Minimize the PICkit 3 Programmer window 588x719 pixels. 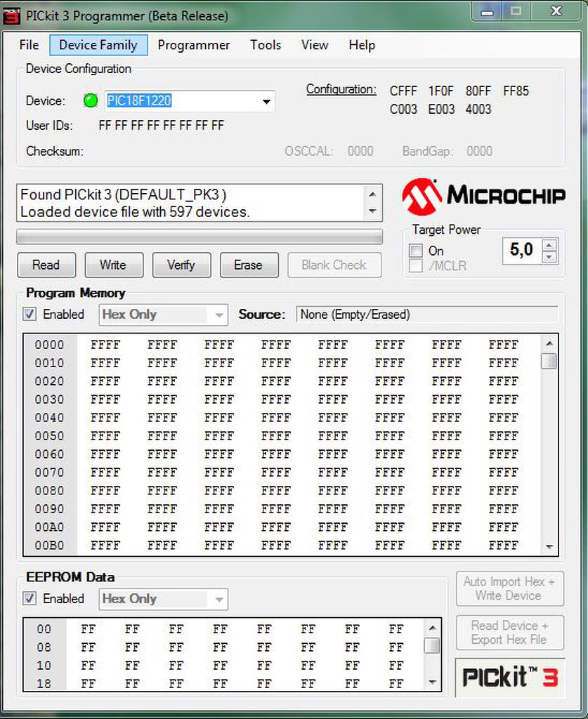[487, 12]
